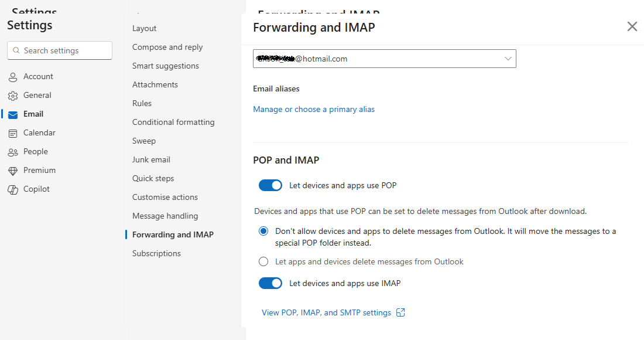Click the Search settings input field
Viewport: 644px width, 340px height.
64,51
